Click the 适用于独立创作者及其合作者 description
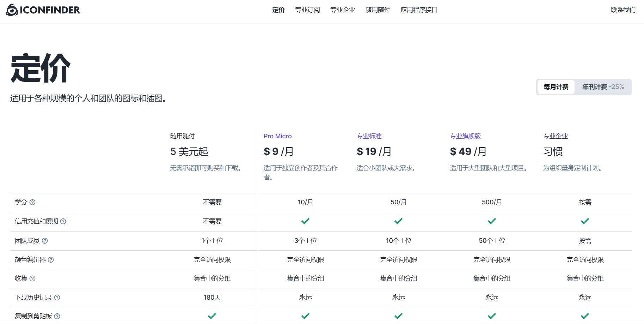Image resolution: width=644 pixels, height=324 pixels. point(301,172)
